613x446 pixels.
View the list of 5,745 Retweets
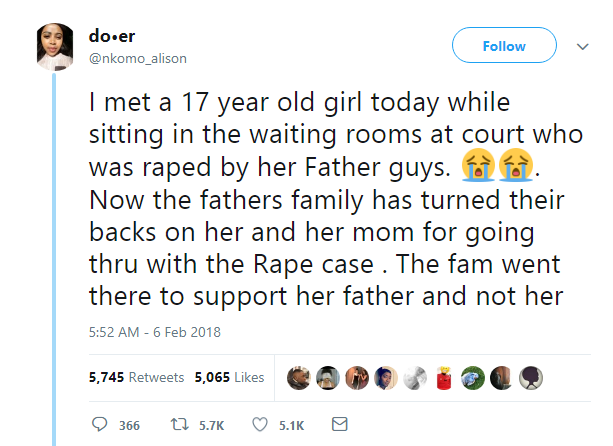coord(136,377)
